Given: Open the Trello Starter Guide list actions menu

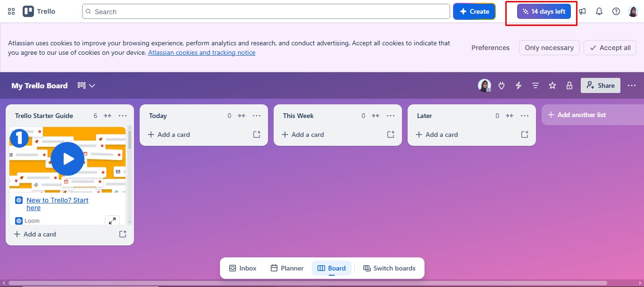Looking at the screenshot, I should point(123,116).
